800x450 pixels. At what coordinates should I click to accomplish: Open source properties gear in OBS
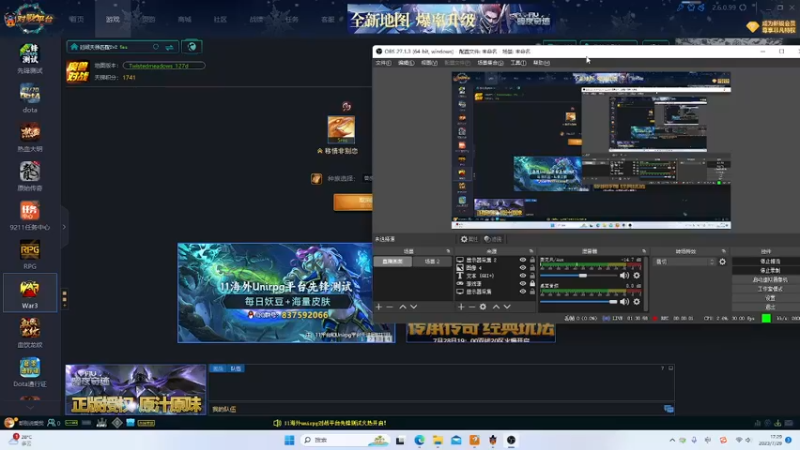tap(483, 307)
